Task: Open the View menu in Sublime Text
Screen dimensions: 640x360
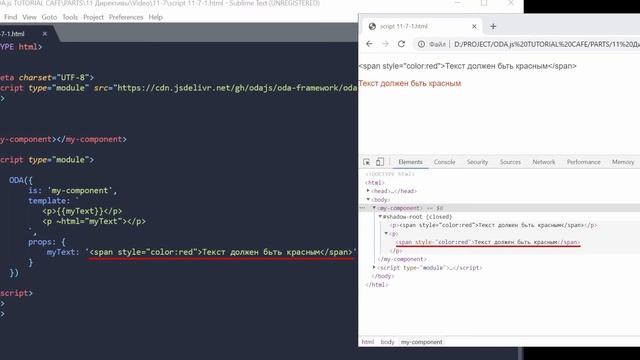Action: click(x=29, y=17)
